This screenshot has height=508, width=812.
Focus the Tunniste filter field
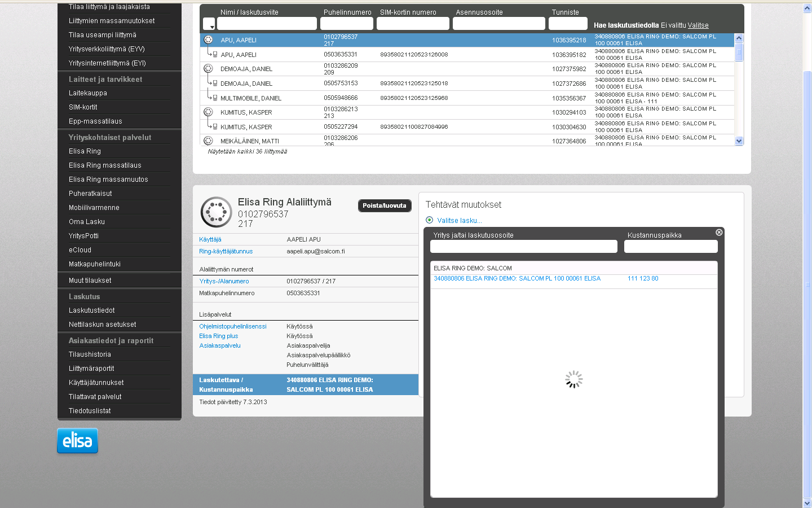(568, 24)
